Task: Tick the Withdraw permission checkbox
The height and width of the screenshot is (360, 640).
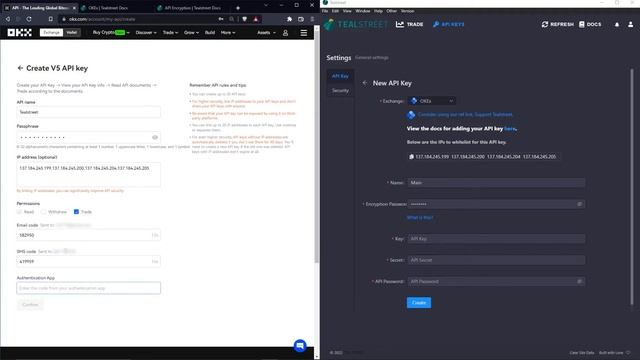Action: click(x=43, y=212)
